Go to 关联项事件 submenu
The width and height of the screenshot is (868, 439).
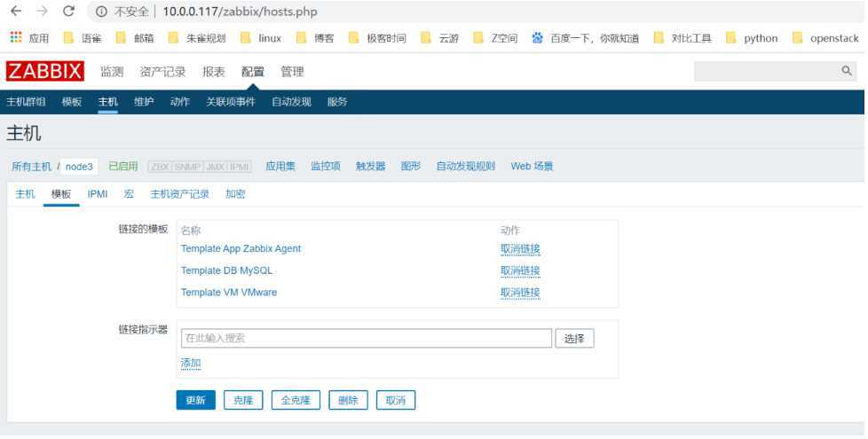[231, 102]
